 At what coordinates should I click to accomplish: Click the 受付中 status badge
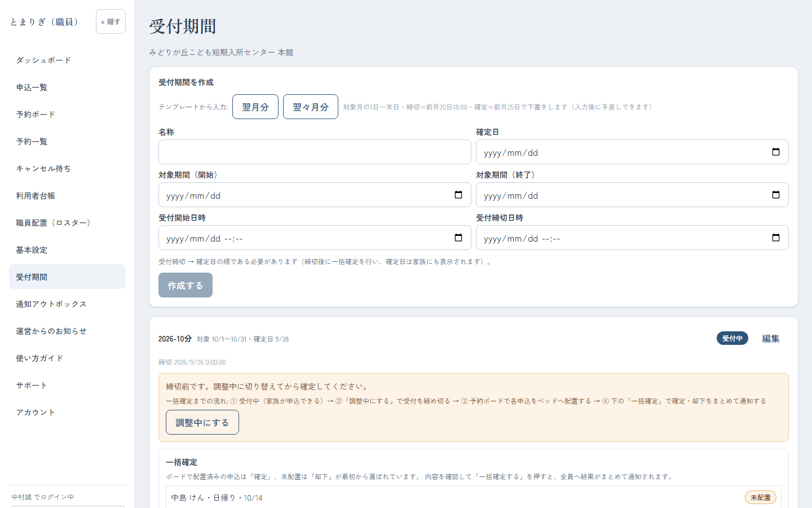(x=732, y=338)
